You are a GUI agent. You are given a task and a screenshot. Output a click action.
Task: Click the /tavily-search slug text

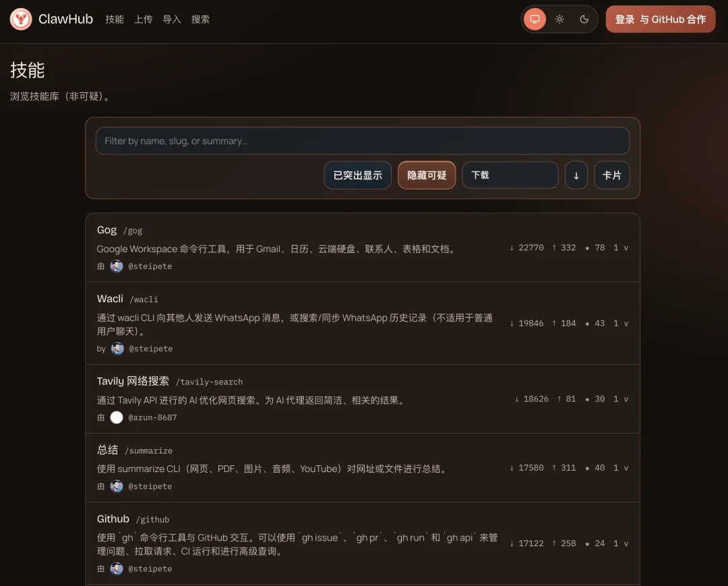[x=210, y=382]
